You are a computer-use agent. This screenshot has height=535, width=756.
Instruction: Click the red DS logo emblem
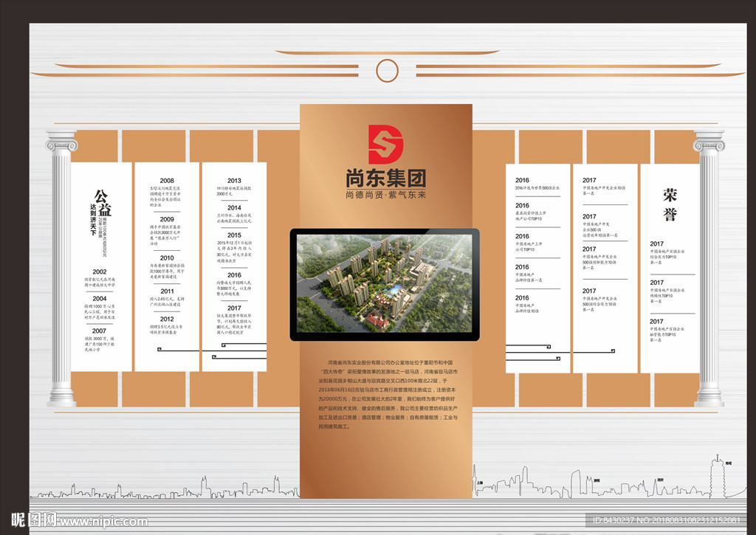[x=385, y=145]
